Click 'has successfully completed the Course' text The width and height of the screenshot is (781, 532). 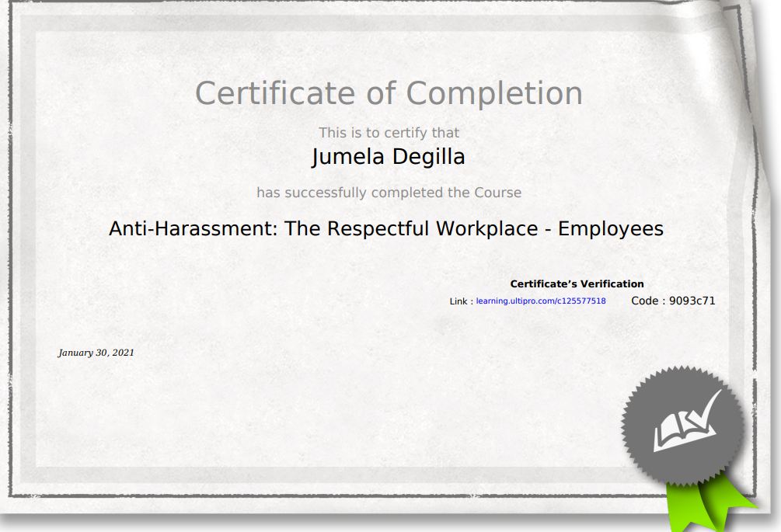(x=389, y=193)
